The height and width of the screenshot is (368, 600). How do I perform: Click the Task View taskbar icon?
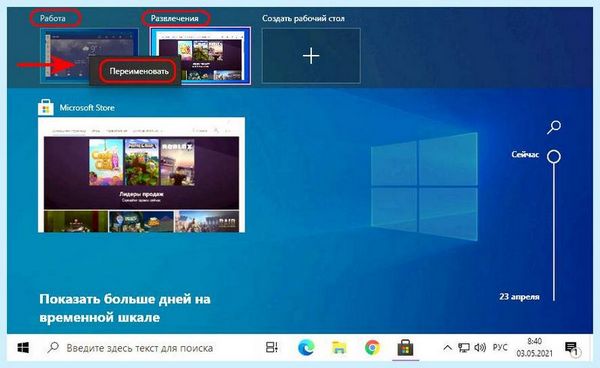[x=272, y=348]
